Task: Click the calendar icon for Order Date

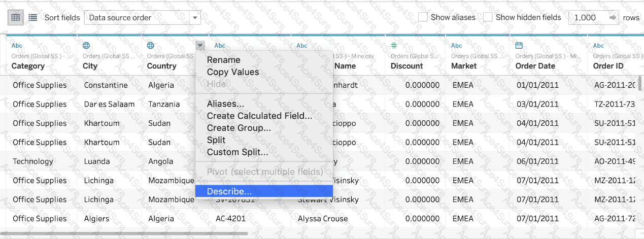Action: coord(519,46)
